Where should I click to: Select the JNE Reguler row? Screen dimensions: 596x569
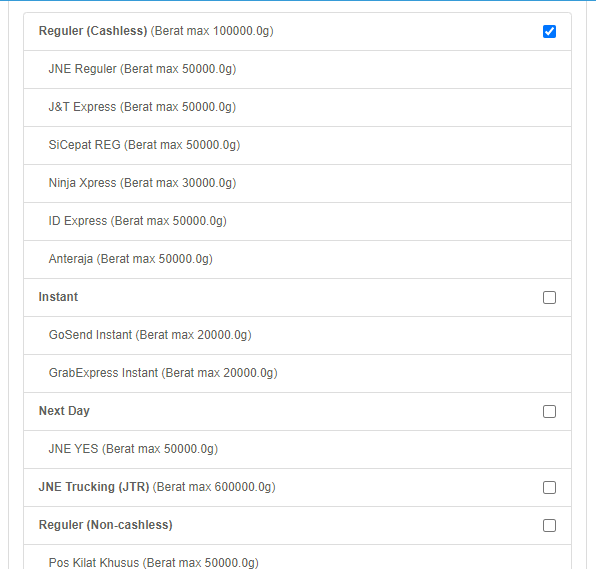(297, 70)
